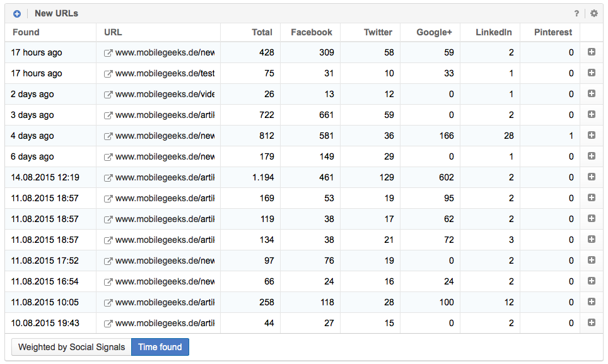Open the settings gear icon
Image resolution: width=608 pixels, height=364 pixels.
(x=593, y=13)
